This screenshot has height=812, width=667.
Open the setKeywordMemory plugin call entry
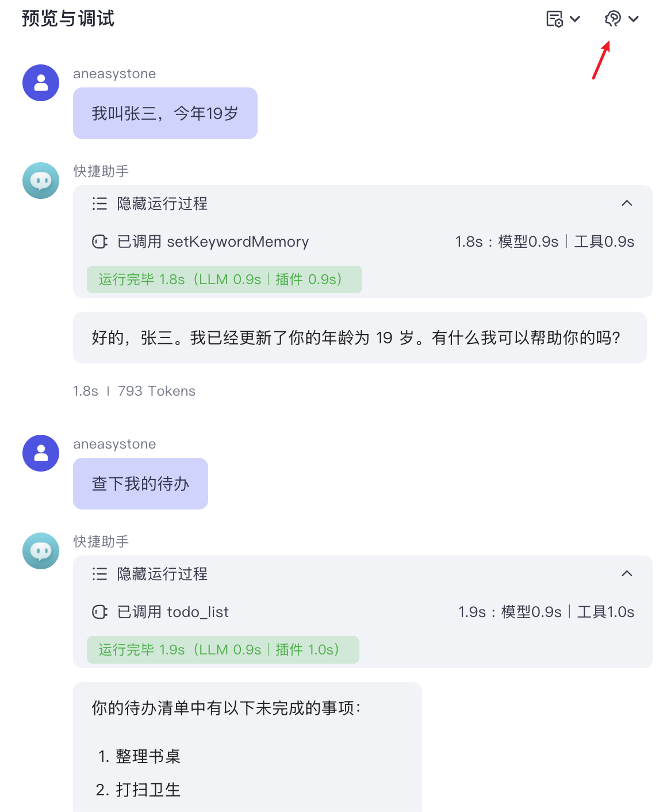(x=363, y=242)
